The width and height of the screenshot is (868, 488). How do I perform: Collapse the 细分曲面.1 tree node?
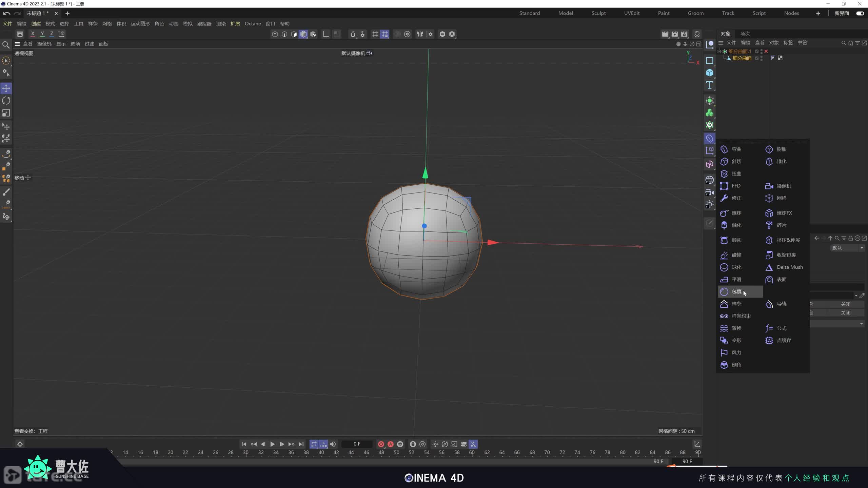click(719, 52)
